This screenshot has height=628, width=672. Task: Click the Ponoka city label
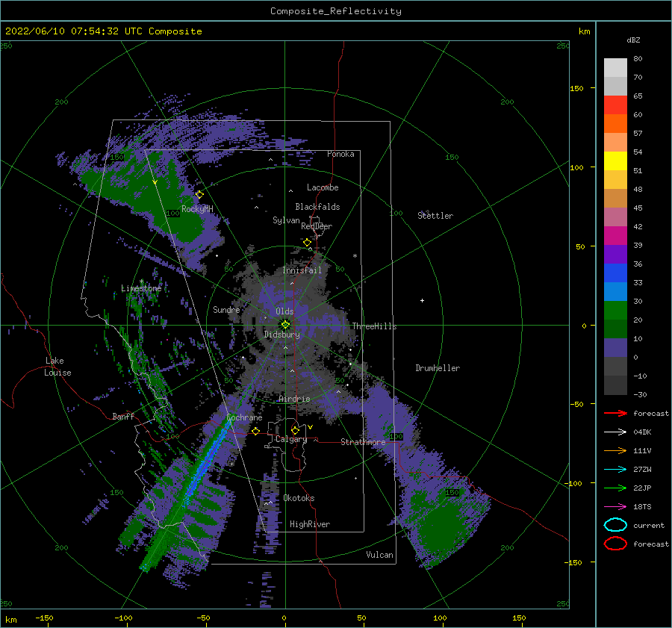[x=340, y=154]
